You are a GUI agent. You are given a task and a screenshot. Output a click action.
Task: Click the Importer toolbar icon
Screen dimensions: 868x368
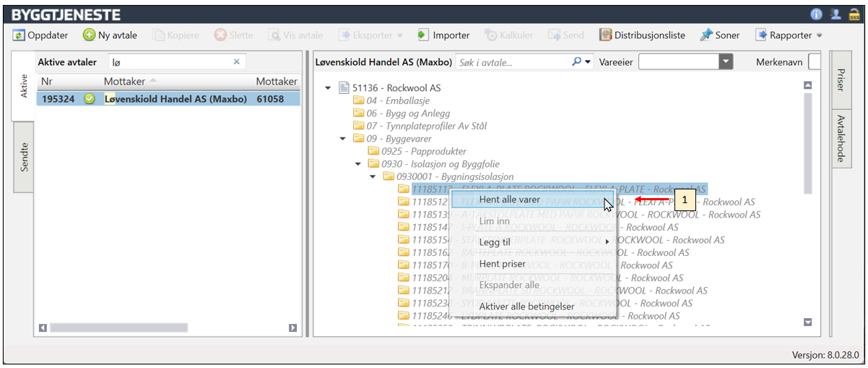[x=423, y=35]
